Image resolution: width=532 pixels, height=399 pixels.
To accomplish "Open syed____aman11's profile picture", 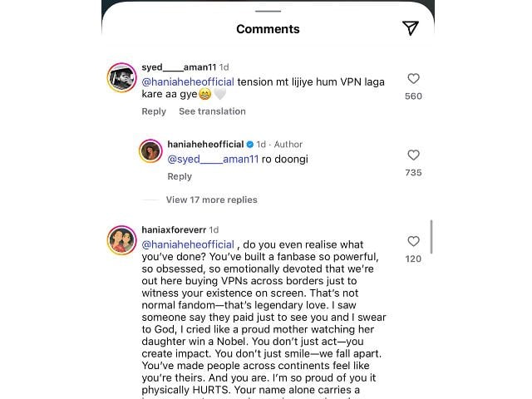I will (x=122, y=78).
